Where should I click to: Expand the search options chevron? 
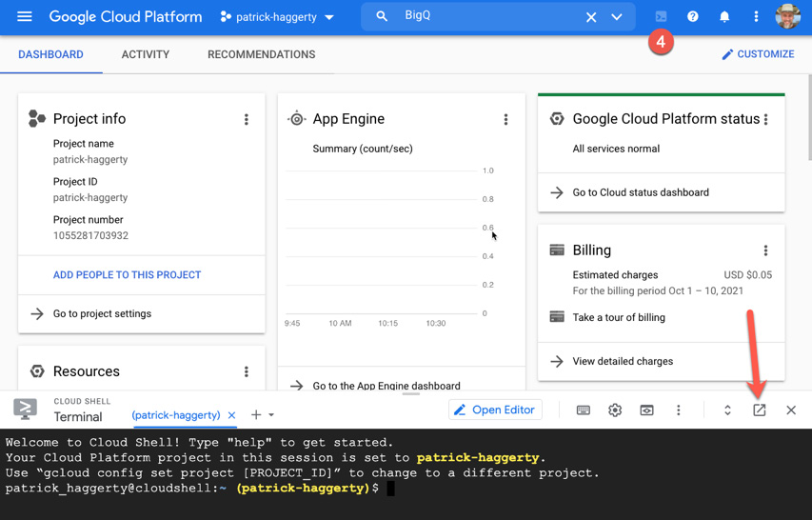pyautogui.click(x=616, y=16)
